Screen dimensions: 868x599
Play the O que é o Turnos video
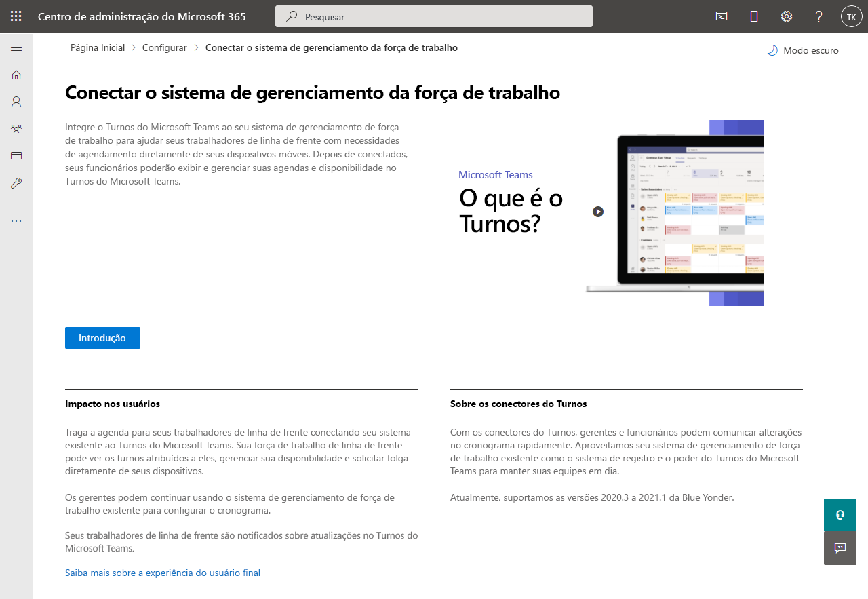point(598,211)
